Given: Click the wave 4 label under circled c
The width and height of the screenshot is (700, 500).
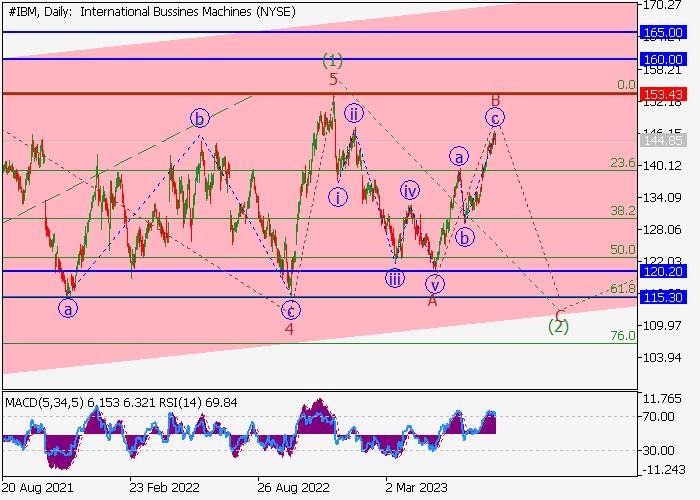Looking at the screenshot, I should point(290,329).
